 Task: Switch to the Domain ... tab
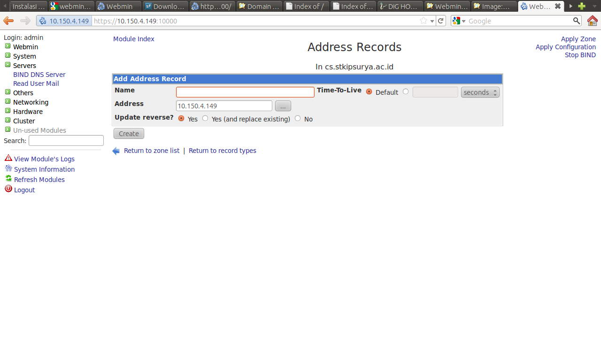click(259, 6)
